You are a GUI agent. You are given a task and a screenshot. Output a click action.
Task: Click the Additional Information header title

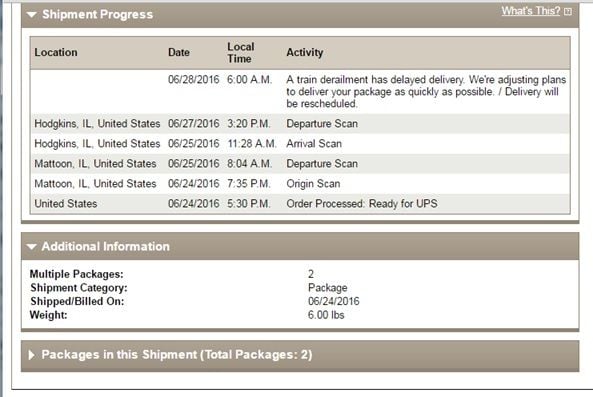point(106,247)
